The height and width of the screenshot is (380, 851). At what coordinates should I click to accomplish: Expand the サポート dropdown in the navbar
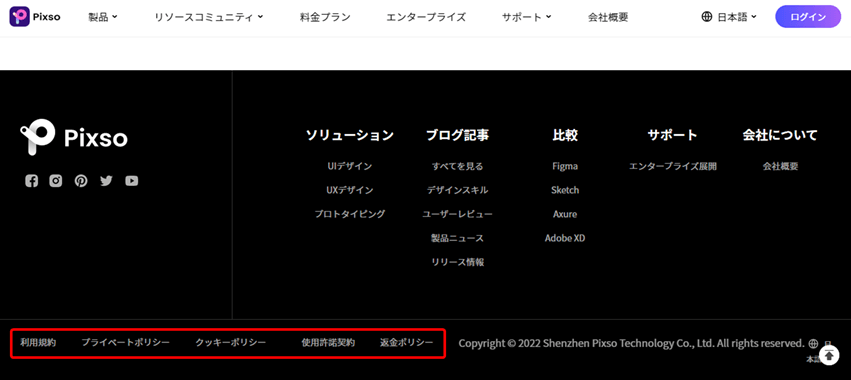[x=526, y=17]
